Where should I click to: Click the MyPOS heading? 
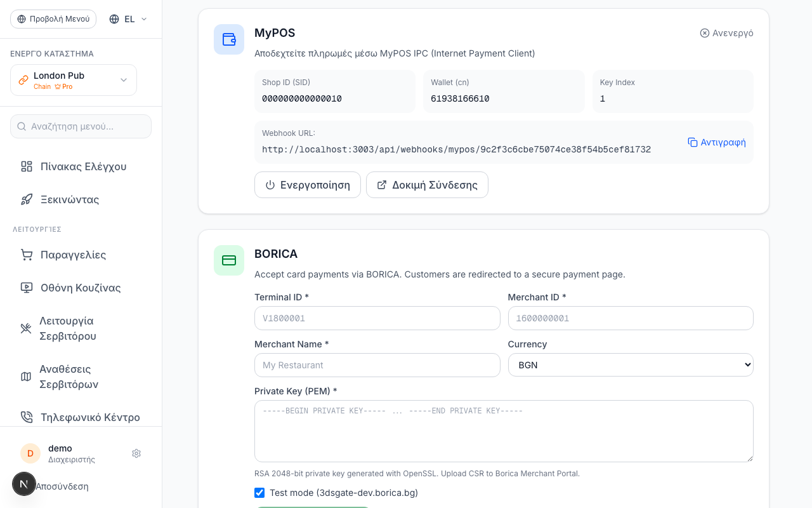[x=275, y=33]
